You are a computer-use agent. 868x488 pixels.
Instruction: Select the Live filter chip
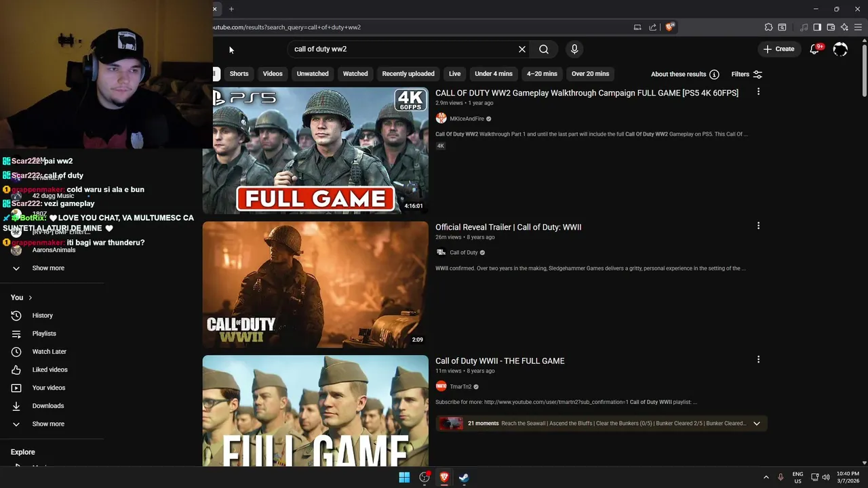click(x=454, y=74)
